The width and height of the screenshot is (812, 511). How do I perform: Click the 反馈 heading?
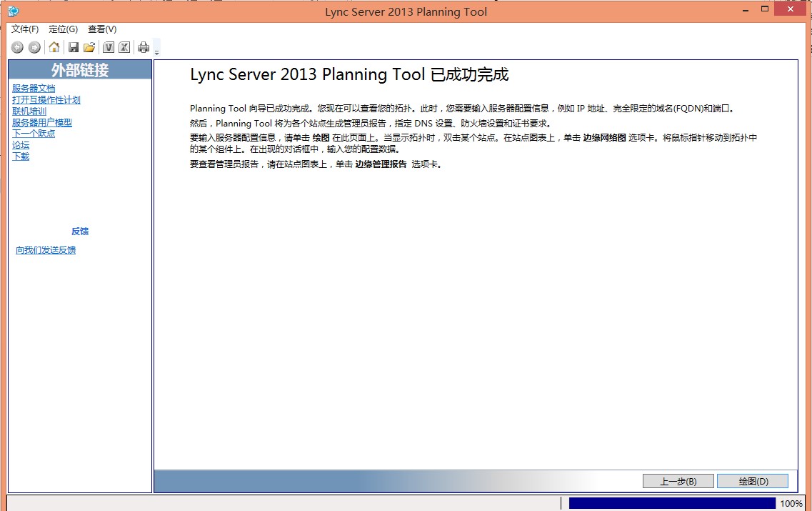[80, 231]
